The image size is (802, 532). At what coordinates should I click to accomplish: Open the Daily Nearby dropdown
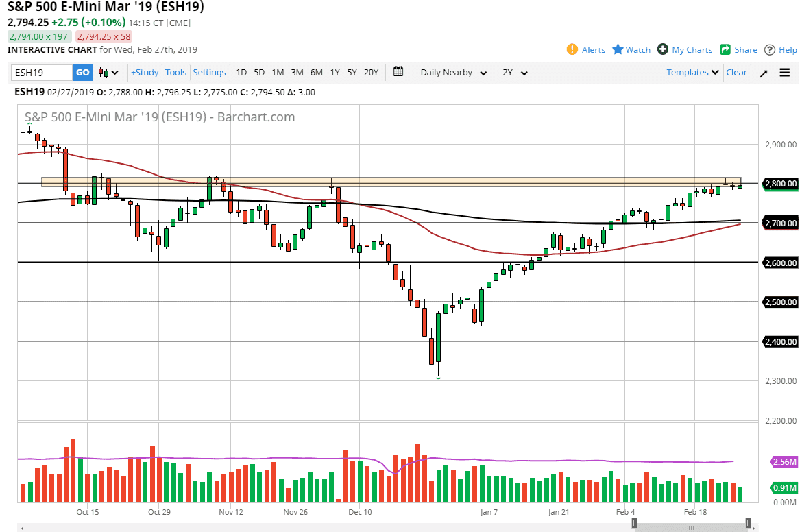(452, 72)
